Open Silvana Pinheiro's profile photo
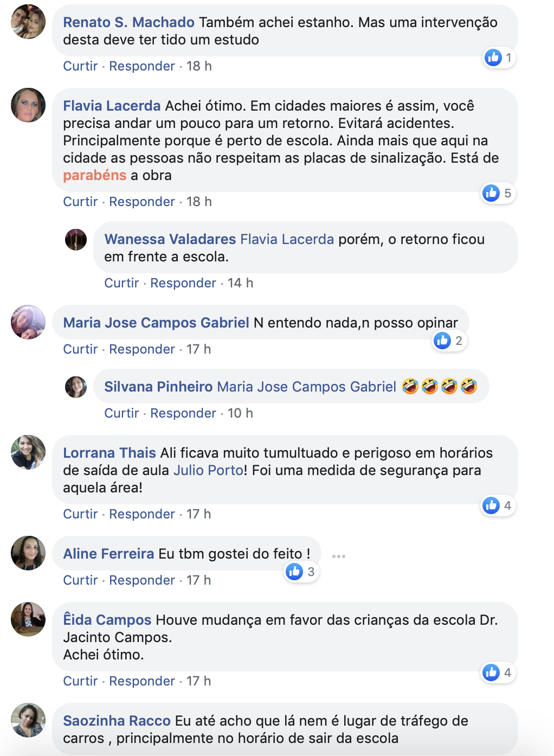 tap(76, 387)
